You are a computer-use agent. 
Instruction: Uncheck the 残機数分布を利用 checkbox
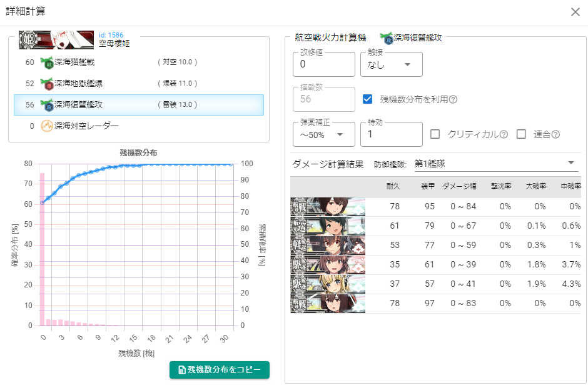(368, 99)
